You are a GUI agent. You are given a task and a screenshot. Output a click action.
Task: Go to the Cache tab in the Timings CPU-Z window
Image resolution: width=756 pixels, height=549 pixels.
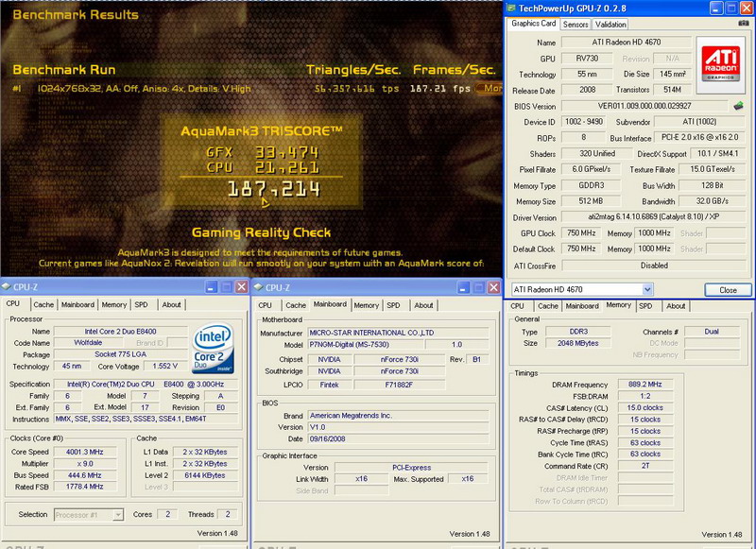coord(548,305)
